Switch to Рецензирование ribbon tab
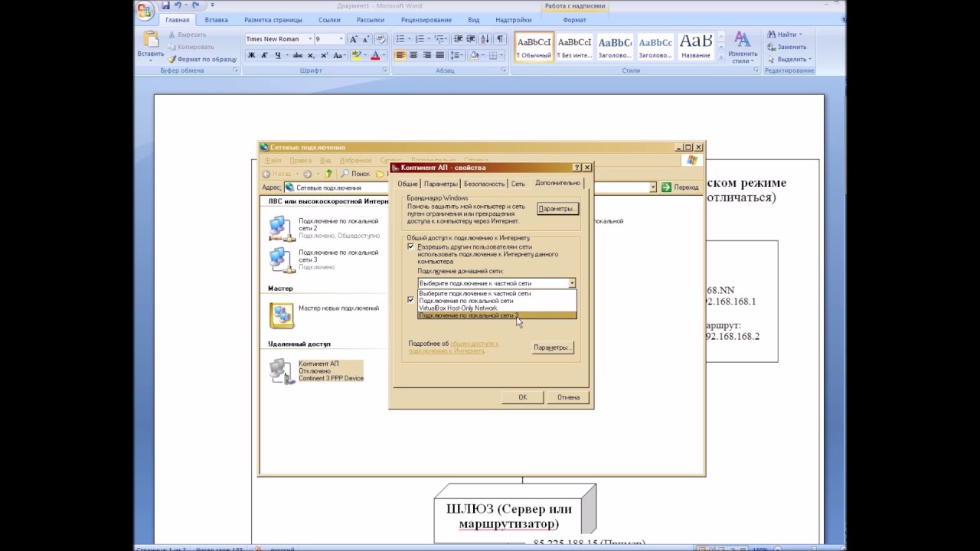This screenshot has height=551, width=980. click(x=426, y=20)
